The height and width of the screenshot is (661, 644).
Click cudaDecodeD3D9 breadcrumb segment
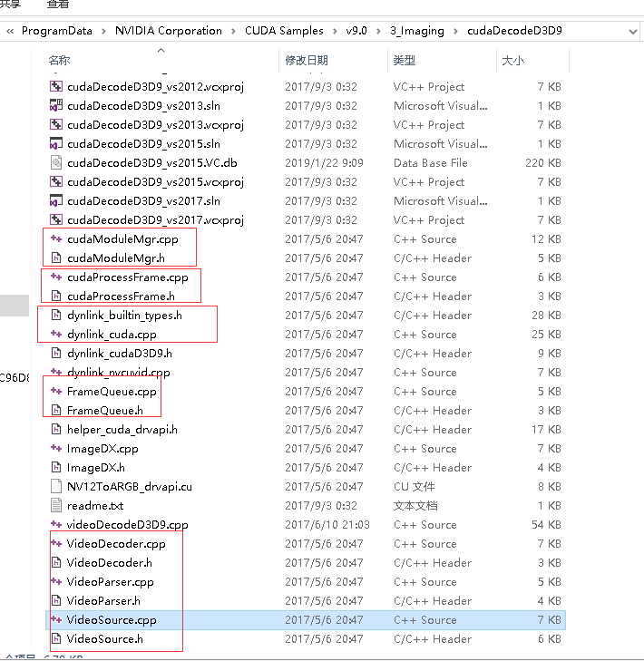(x=514, y=31)
